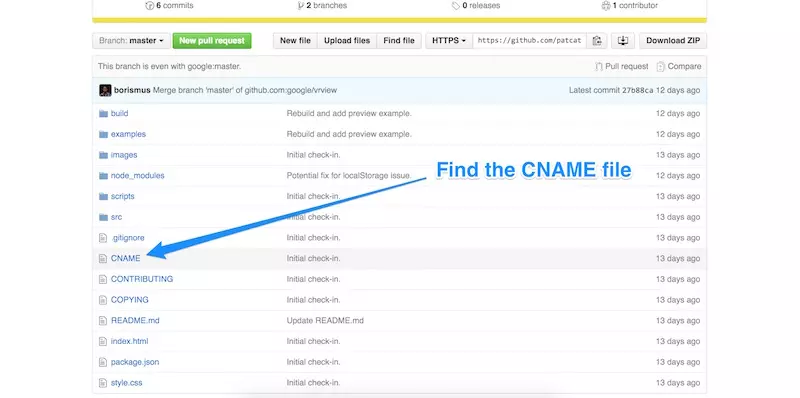Click the CONTRIBUTING file icon

point(103,279)
